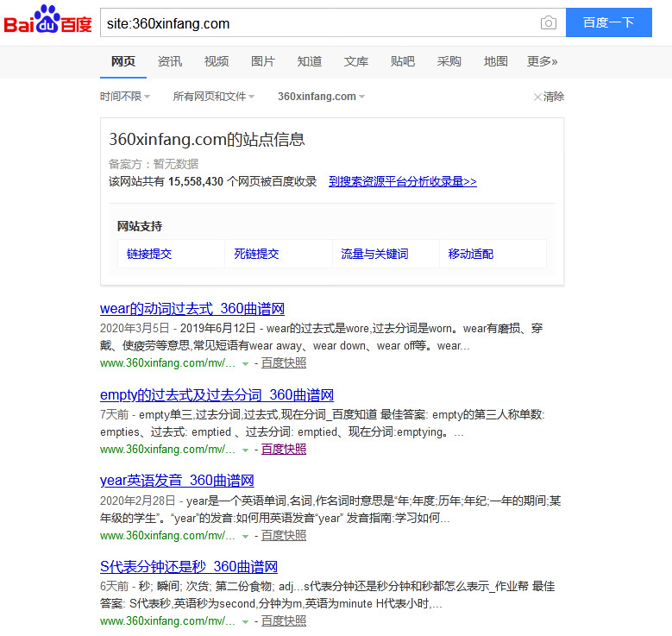Click the 链接提交 link
The image size is (672, 636).
point(149,254)
